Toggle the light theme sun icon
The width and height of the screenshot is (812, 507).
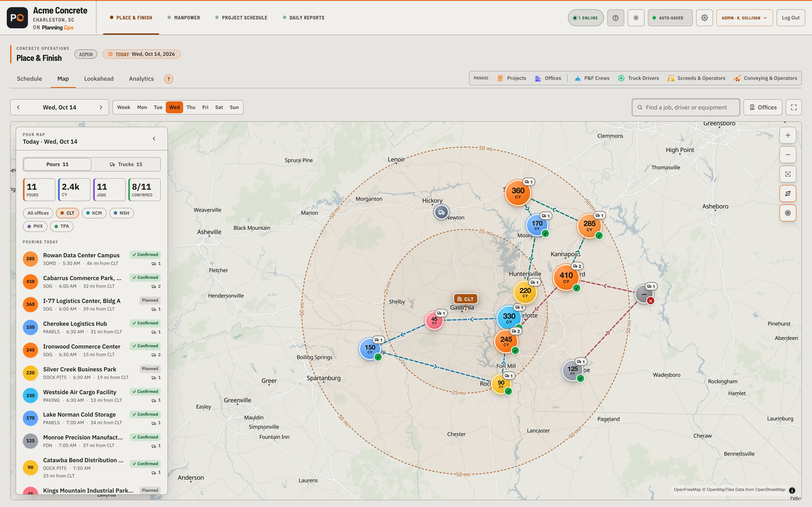pyautogui.click(x=636, y=18)
